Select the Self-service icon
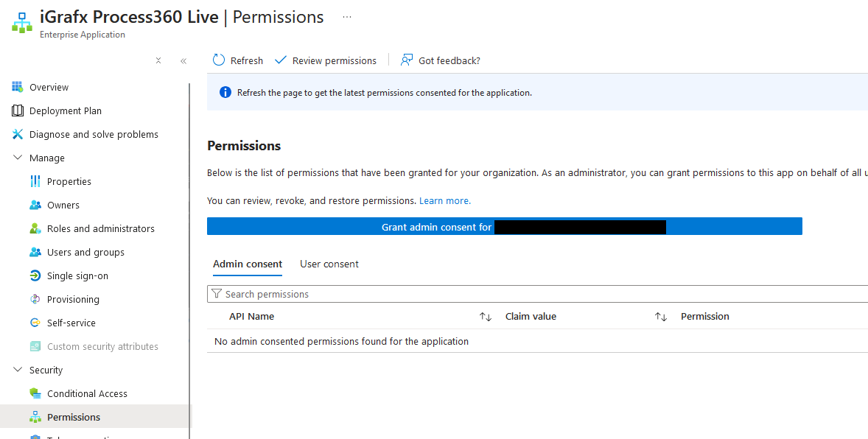868x439 pixels. [x=33, y=322]
